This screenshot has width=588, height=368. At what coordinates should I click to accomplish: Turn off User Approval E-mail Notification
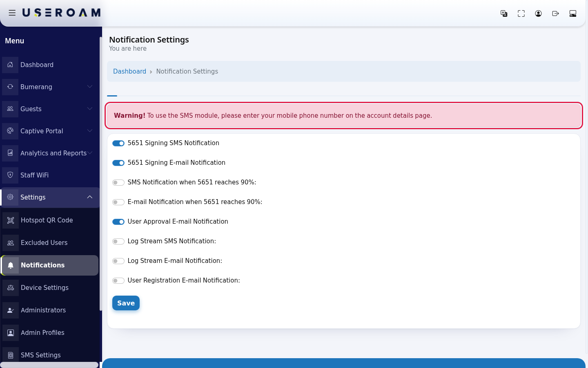pyautogui.click(x=118, y=222)
